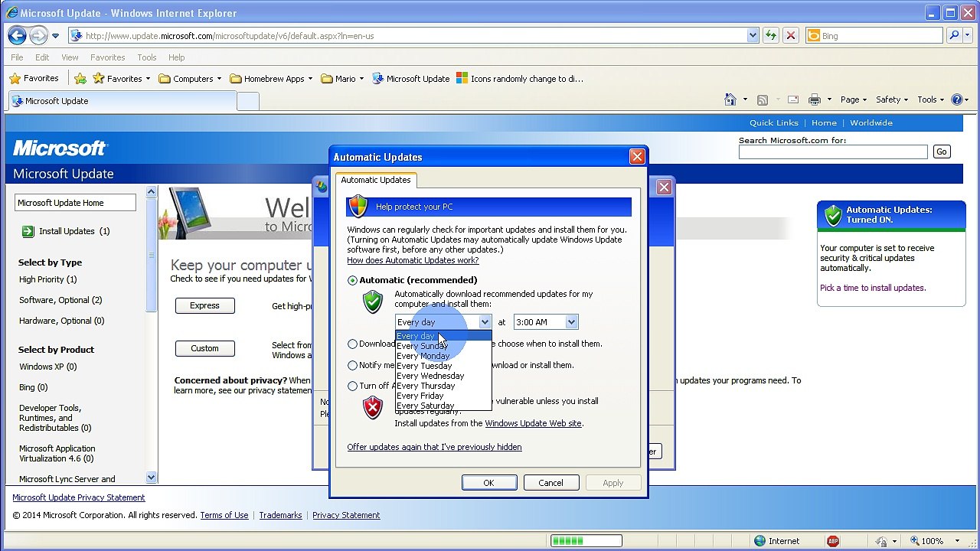Open the Microsoft Update favorites bar shortcut

click(x=410, y=78)
